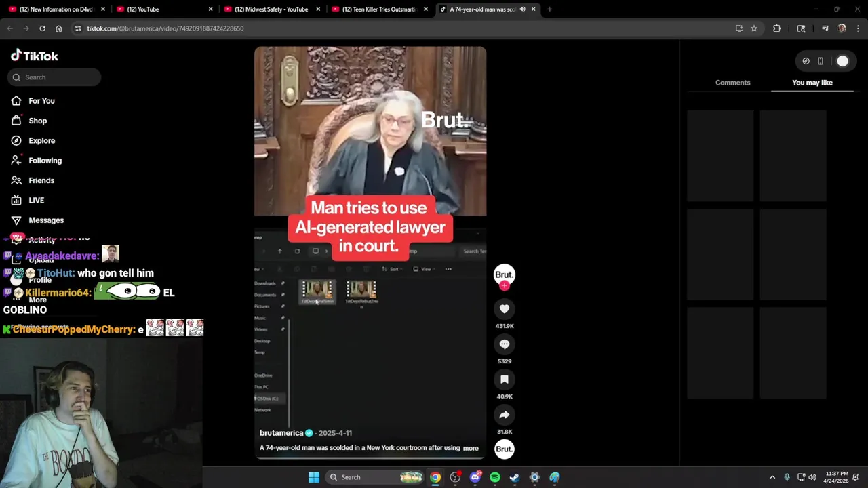This screenshot has height=488, width=868.
Task: Open the tray notifications bell
Action: tap(856, 477)
